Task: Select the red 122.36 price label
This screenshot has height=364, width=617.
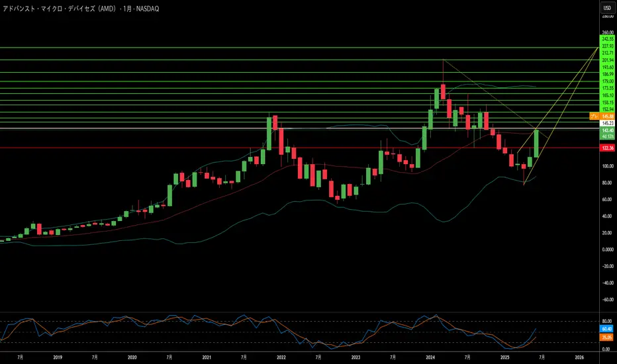Action: click(x=607, y=148)
